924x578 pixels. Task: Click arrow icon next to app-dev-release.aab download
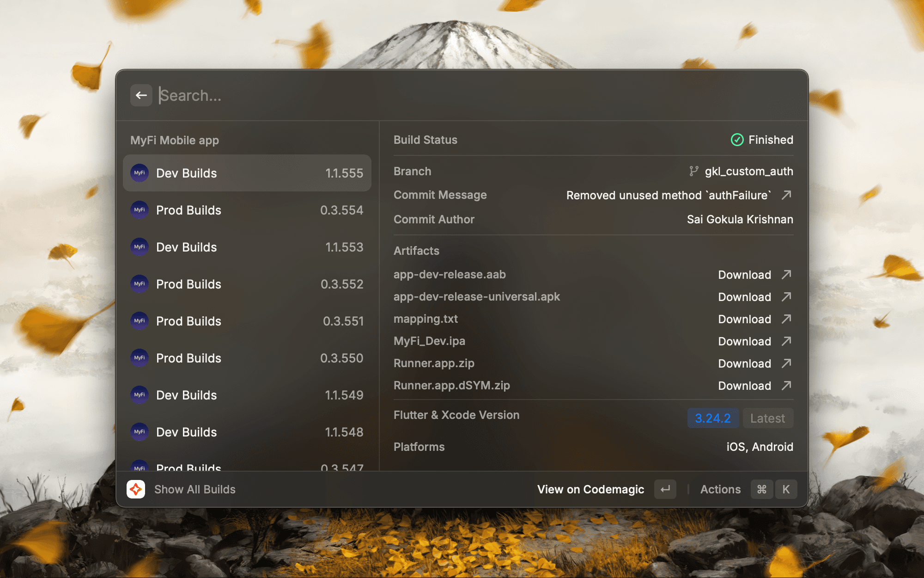coord(786,275)
